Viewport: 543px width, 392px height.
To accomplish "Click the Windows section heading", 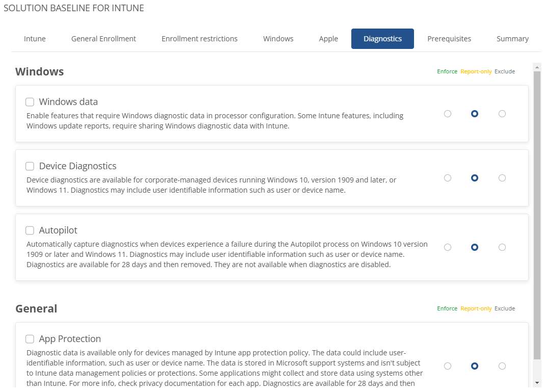I will (39, 72).
